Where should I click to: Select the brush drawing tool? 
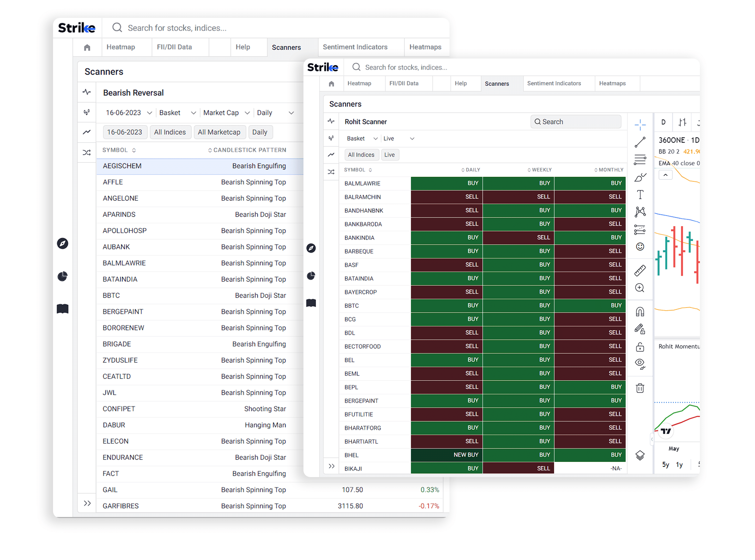click(640, 177)
